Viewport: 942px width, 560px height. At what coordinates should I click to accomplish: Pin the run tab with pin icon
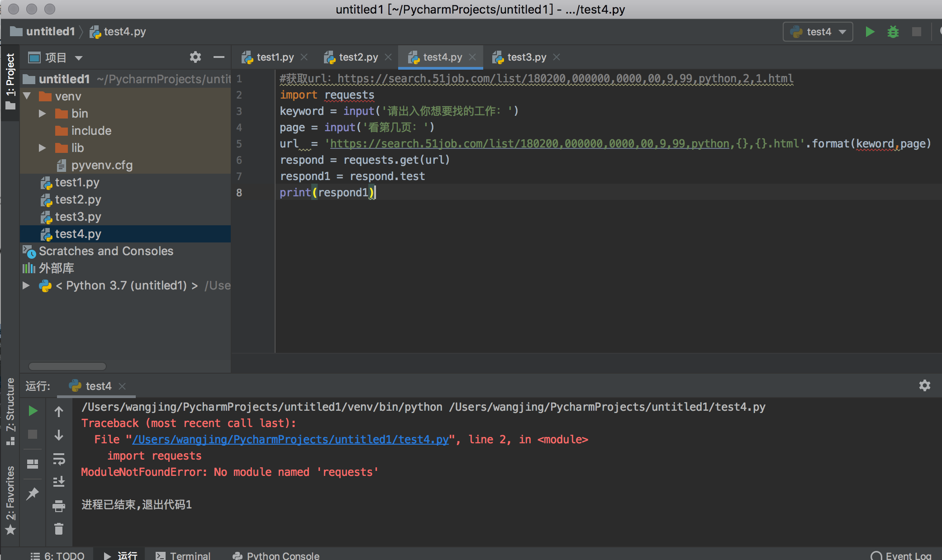point(33,494)
